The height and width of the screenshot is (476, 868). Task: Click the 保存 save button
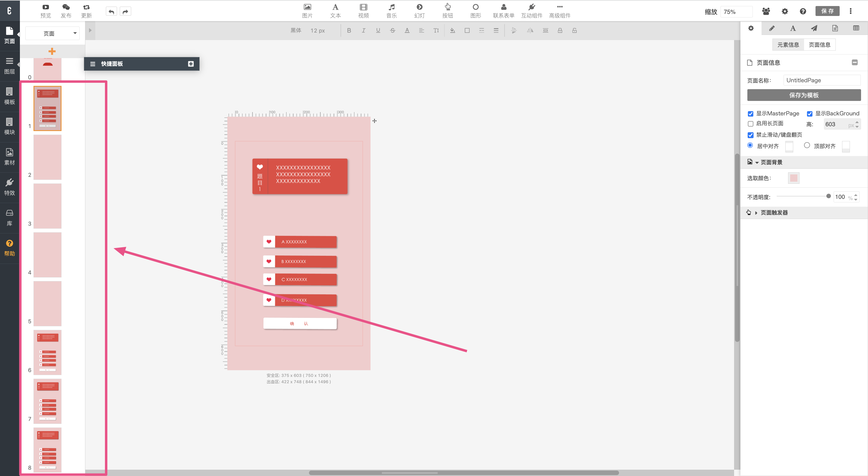pos(827,11)
